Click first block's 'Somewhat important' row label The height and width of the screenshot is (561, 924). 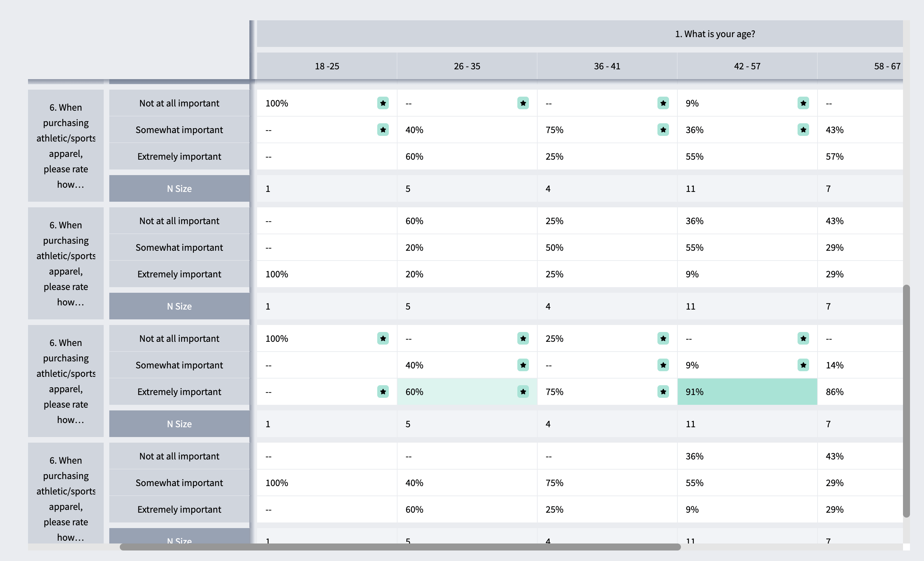pyautogui.click(x=179, y=130)
